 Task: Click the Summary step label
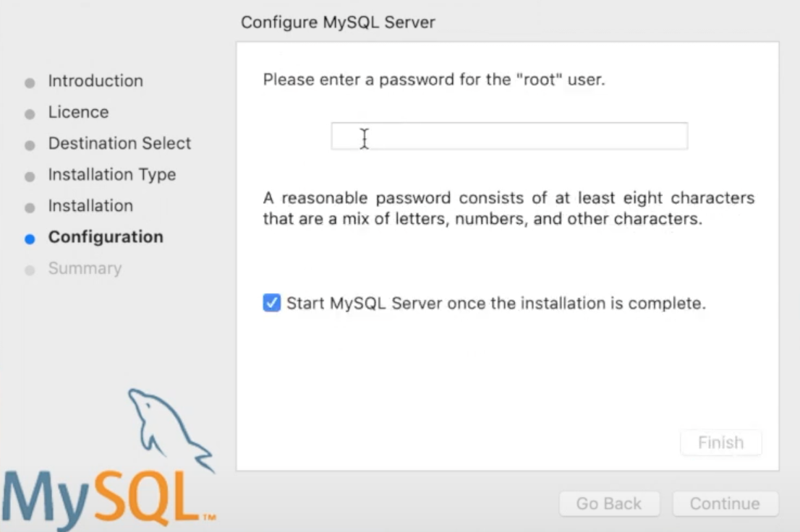[x=85, y=268]
